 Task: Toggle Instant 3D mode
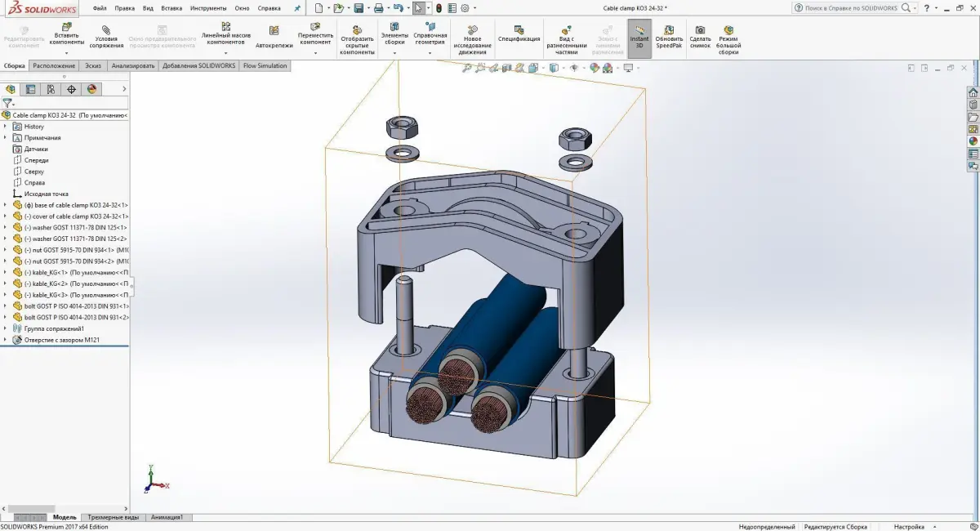pyautogui.click(x=639, y=38)
